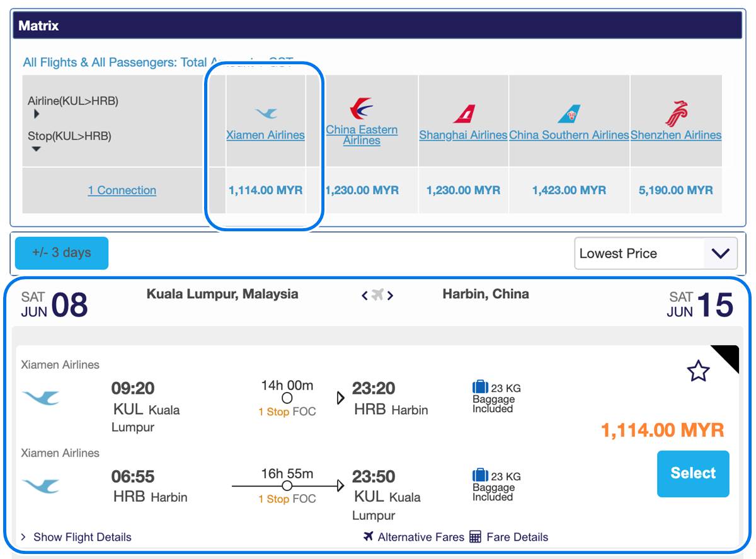Image resolution: width=756 pixels, height=559 pixels.
Task: Click the Airline(KUL>HRB) label
Action: [73, 101]
